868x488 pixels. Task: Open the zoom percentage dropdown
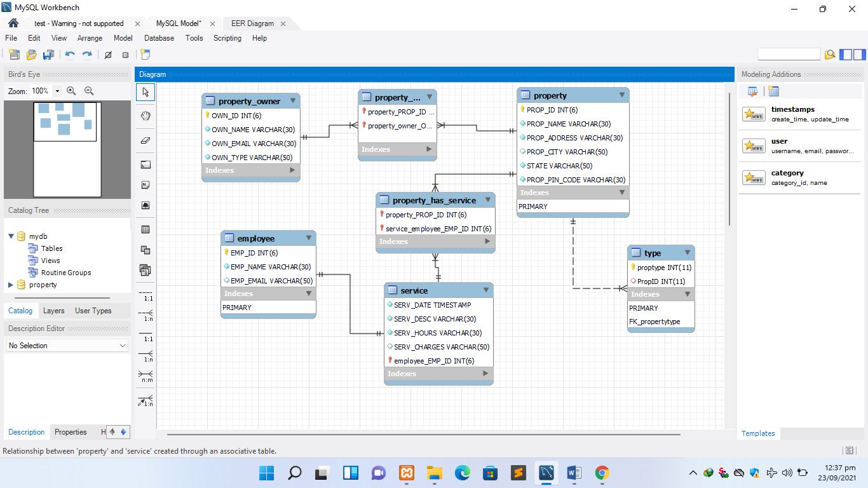point(58,91)
